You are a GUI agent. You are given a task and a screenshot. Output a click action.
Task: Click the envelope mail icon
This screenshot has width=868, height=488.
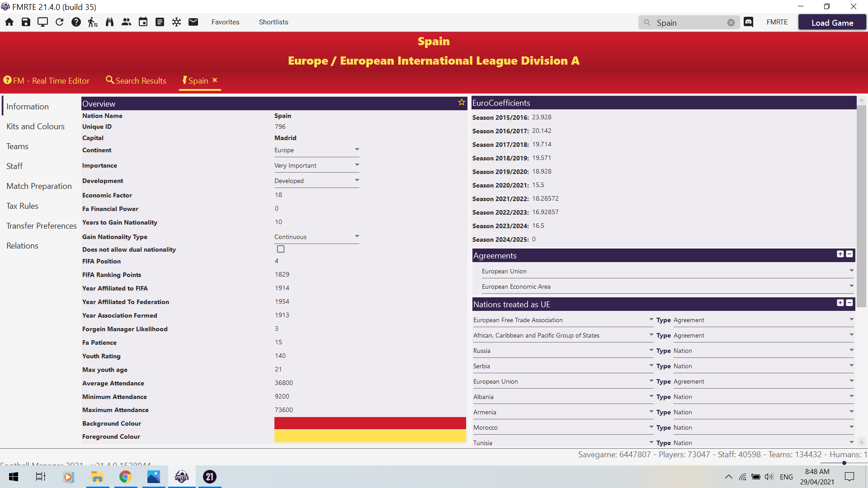coord(193,22)
